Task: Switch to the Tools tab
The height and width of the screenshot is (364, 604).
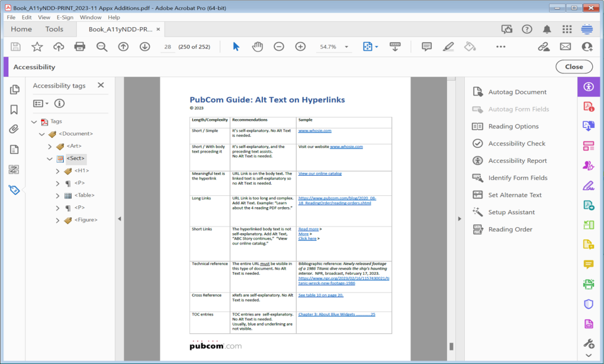Action: [x=54, y=29]
